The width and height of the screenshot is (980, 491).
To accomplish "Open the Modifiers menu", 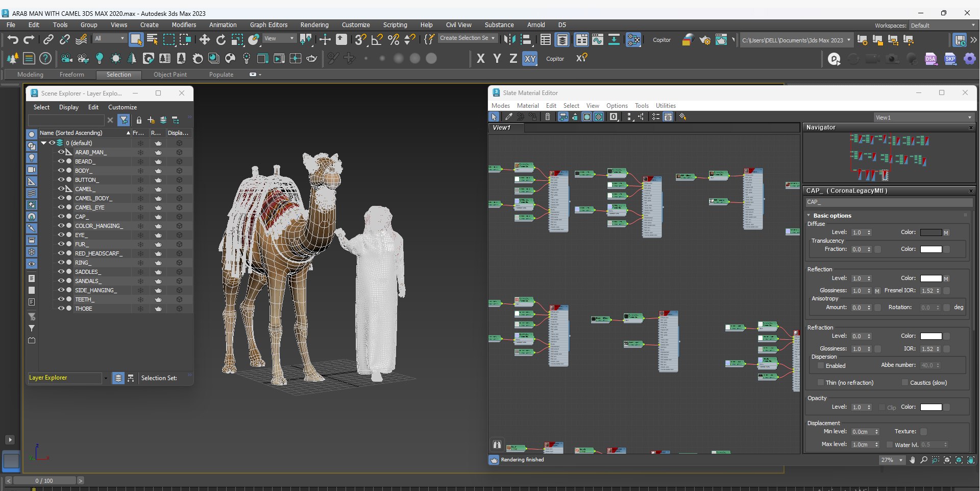I will click(184, 25).
